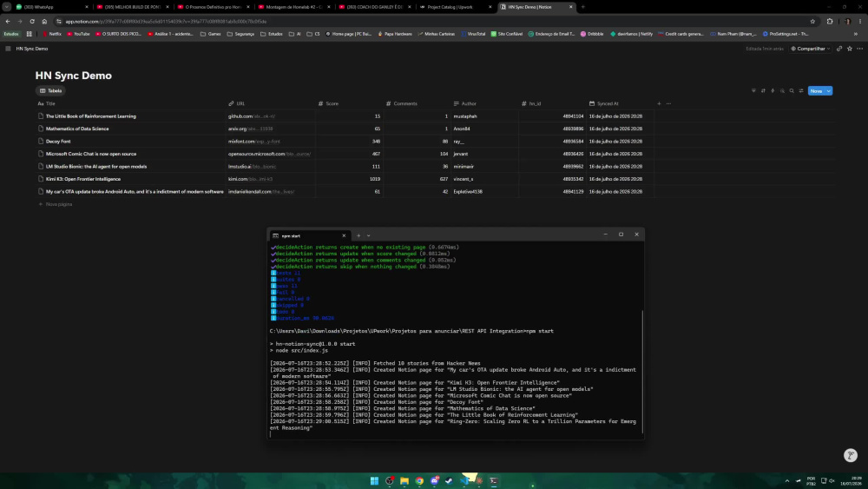The width and height of the screenshot is (868, 489).
Task: Open the automations lightning icon
Action: (x=773, y=91)
